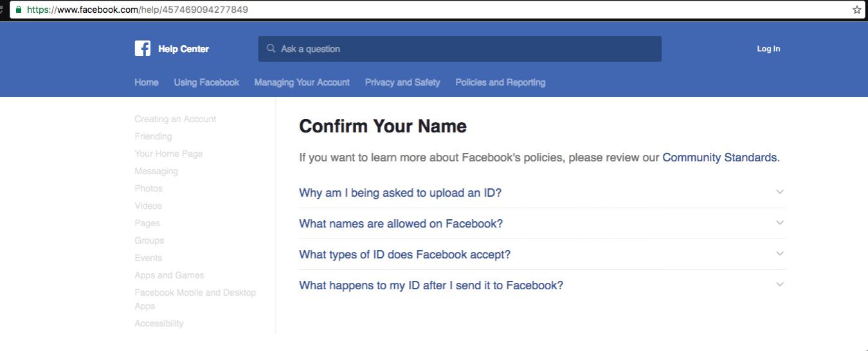The height and width of the screenshot is (351, 868).
Task: Open Managing Your Account menu
Action: 302,82
